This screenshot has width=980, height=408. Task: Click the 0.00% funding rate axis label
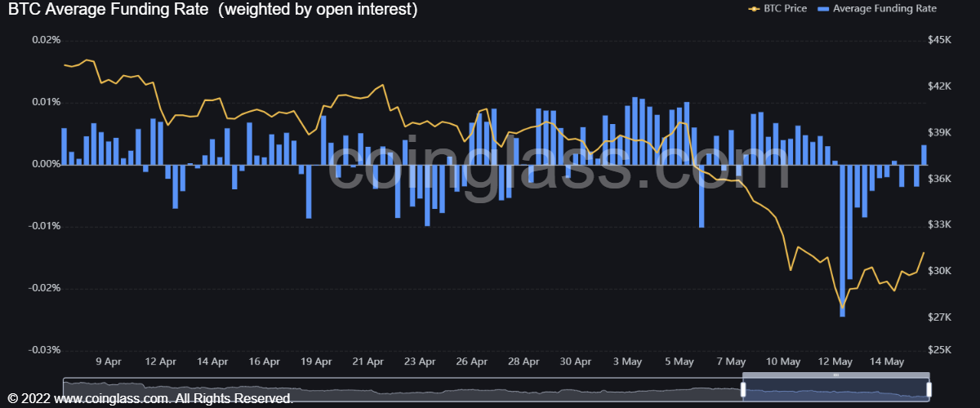pos(46,164)
